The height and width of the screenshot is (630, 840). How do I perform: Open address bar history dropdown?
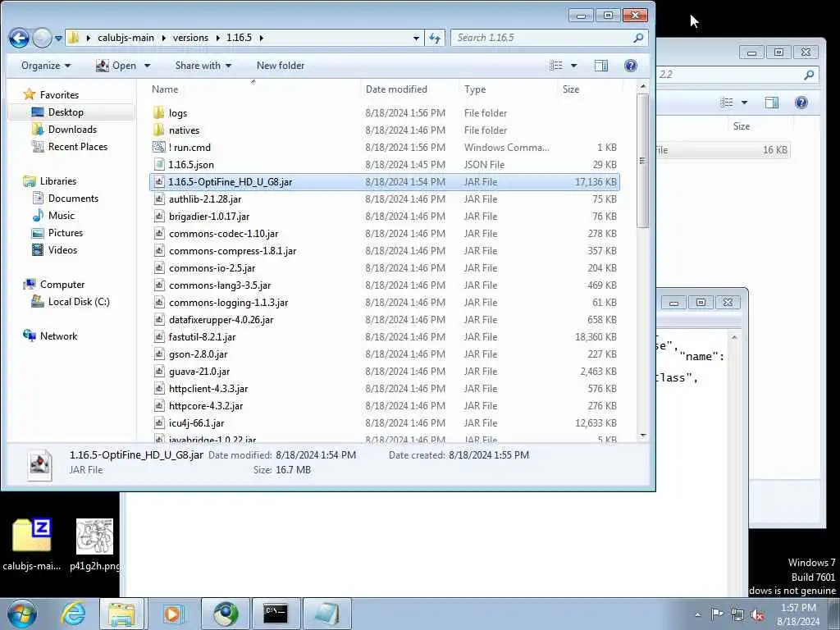tap(416, 39)
